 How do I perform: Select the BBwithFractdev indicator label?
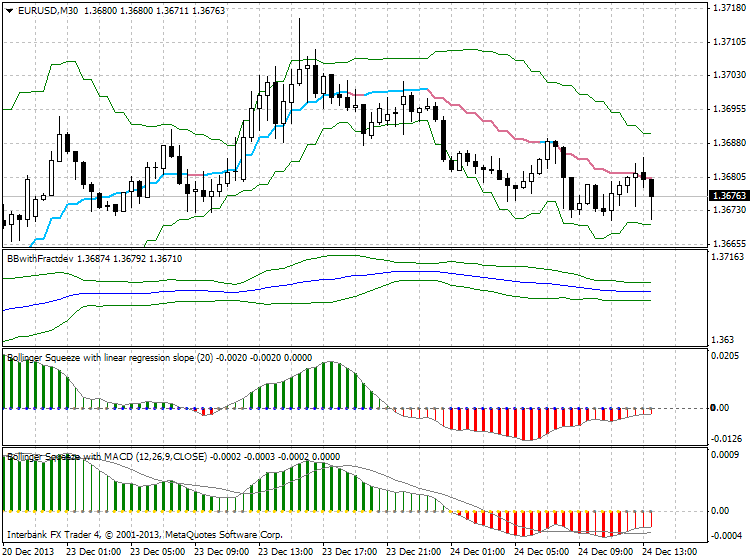pos(40,258)
